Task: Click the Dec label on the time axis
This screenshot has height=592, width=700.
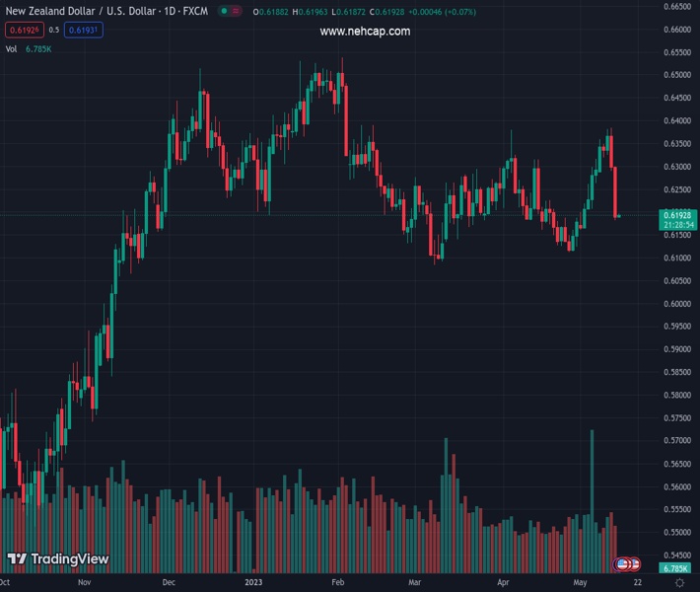Action: (168, 583)
